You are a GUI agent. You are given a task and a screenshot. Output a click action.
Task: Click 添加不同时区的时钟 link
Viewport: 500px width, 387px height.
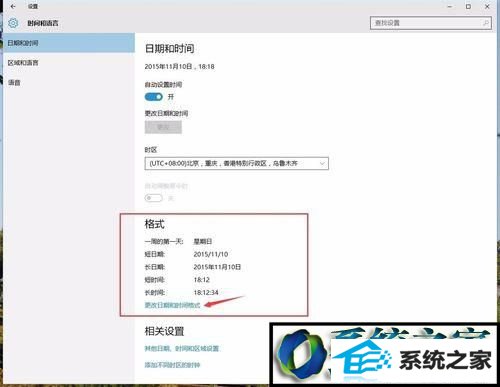point(172,365)
